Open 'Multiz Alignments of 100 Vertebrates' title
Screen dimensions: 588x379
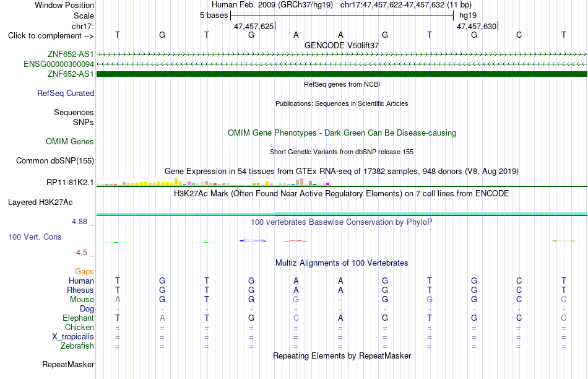(342, 263)
